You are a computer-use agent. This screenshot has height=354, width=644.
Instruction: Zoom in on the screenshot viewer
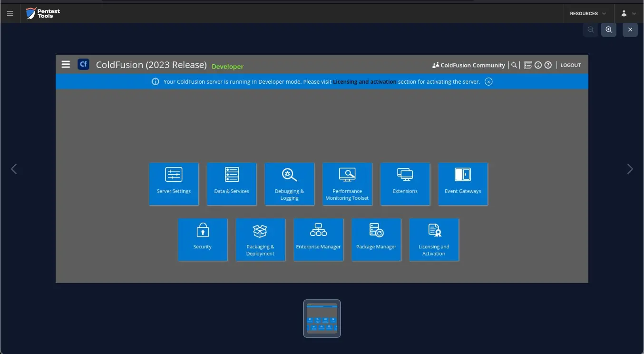click(x=609, y=29)
